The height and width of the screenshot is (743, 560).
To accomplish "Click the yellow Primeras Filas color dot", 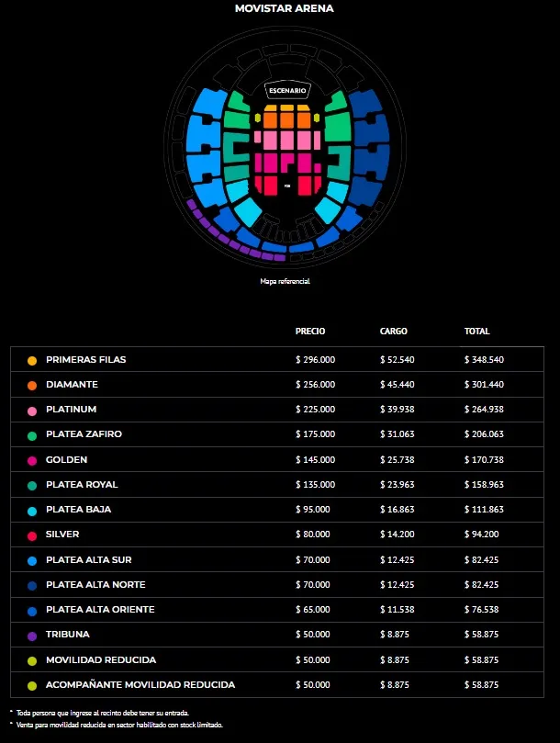I will coord(32,360).
